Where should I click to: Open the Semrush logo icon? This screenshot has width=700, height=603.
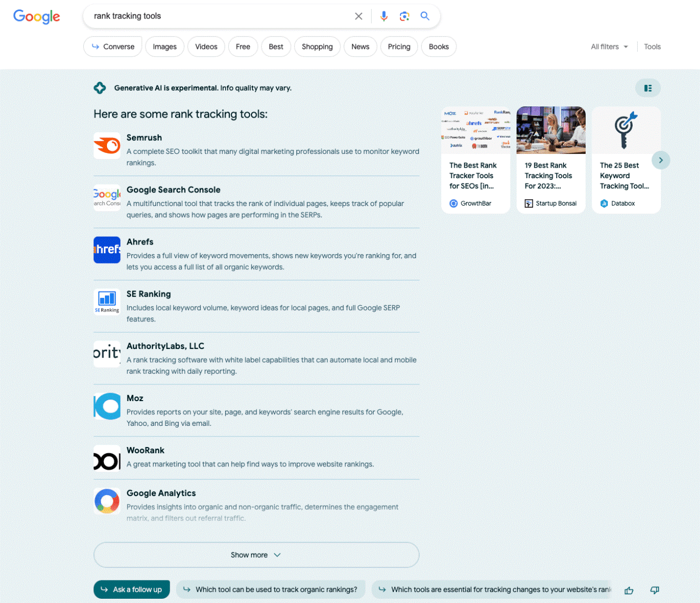click(107, 145)
